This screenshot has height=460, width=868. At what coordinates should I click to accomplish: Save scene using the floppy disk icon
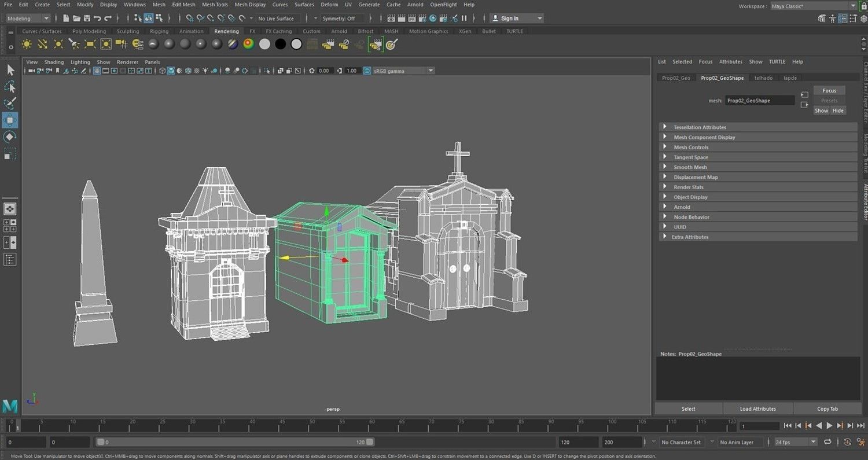pyautogui.click(x=87, y=19)
